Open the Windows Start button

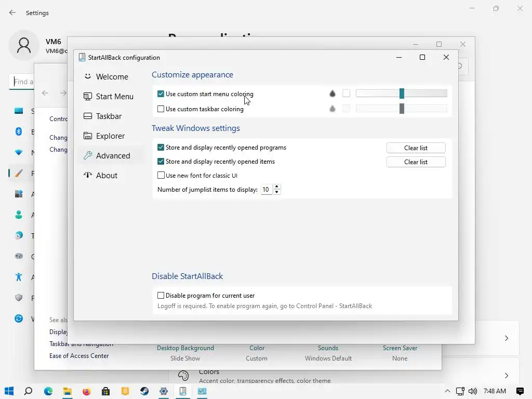coord(9,391)
